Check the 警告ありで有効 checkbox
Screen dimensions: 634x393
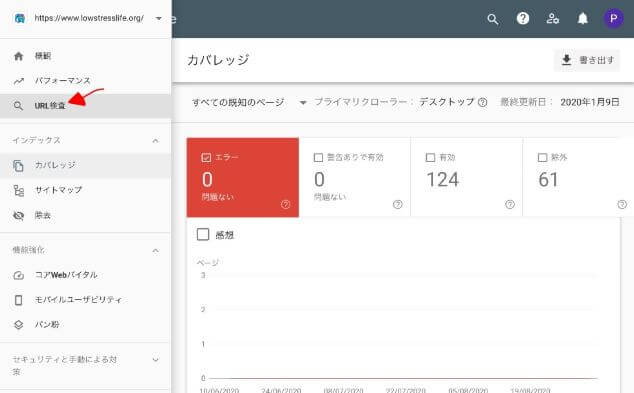pos(318,157)
